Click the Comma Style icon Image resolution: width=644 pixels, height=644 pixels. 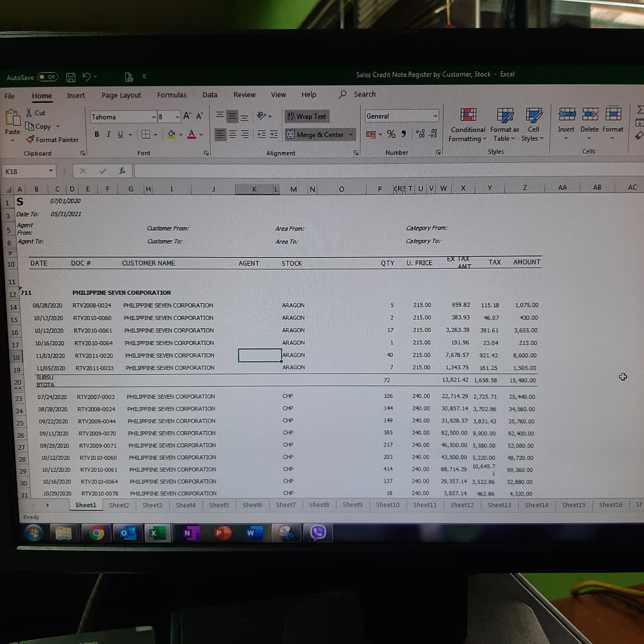click(x=404, y=134)
